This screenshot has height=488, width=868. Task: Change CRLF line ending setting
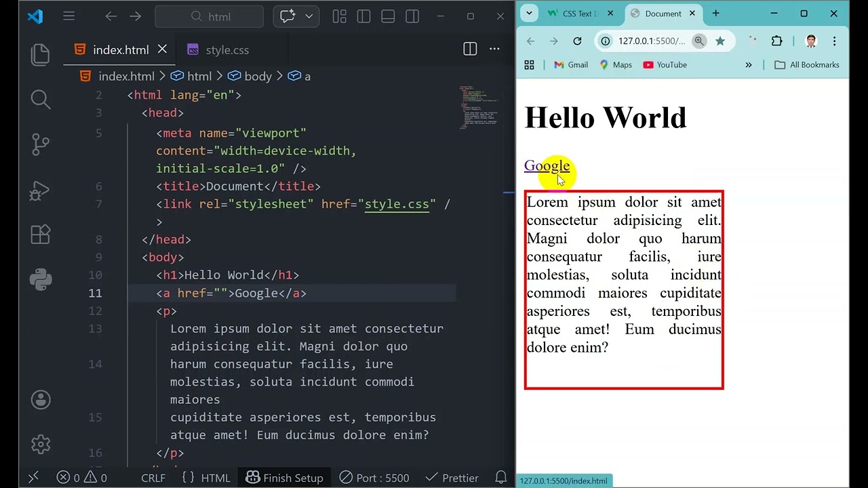pos(153,478)
